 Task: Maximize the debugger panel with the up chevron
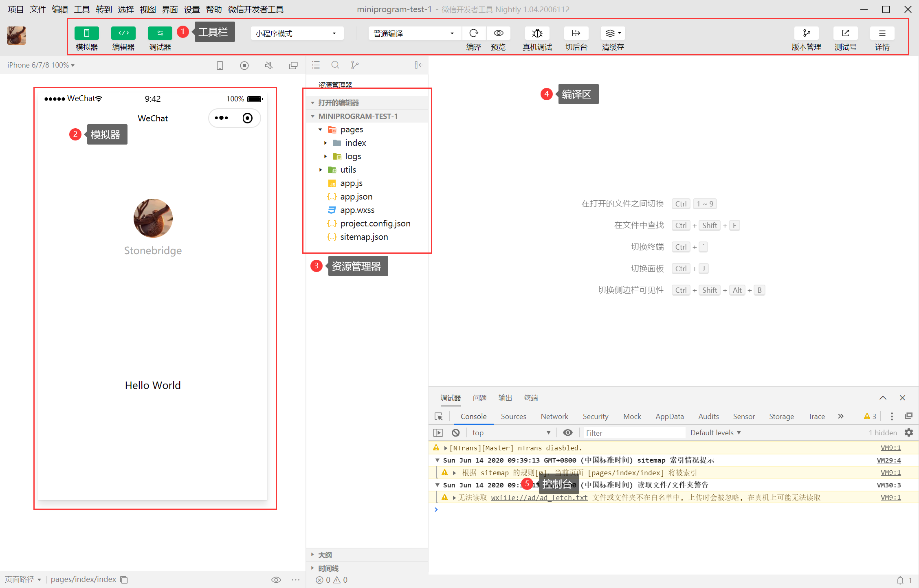point(883,398)
